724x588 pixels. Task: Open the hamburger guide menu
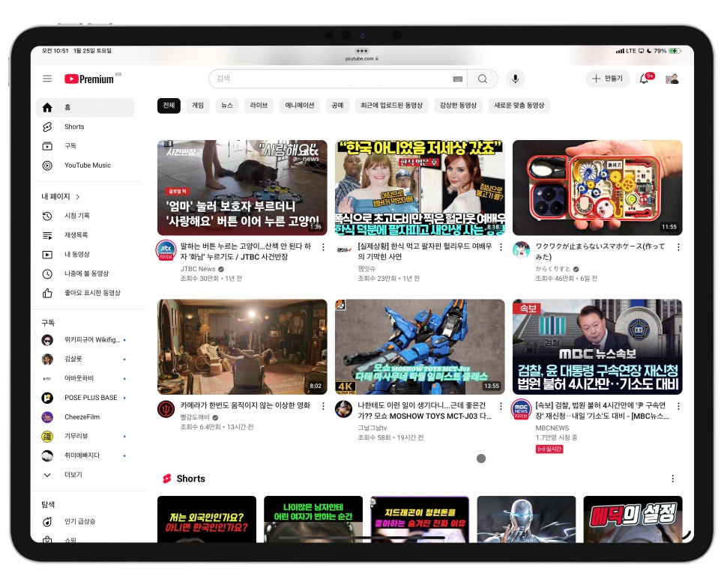point(47,79)
